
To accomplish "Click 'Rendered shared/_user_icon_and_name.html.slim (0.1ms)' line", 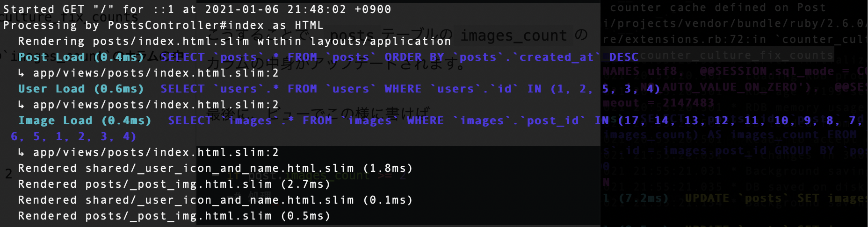I will pos(215,200).
